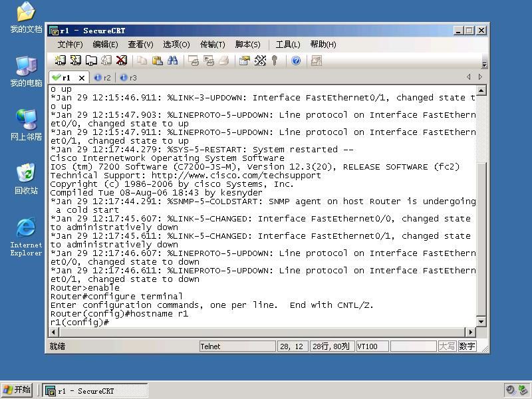The height and width of the screenshot is (399, 532).
Task: Select the 网上邻居 desktop icon
Action: pos(26,125)
